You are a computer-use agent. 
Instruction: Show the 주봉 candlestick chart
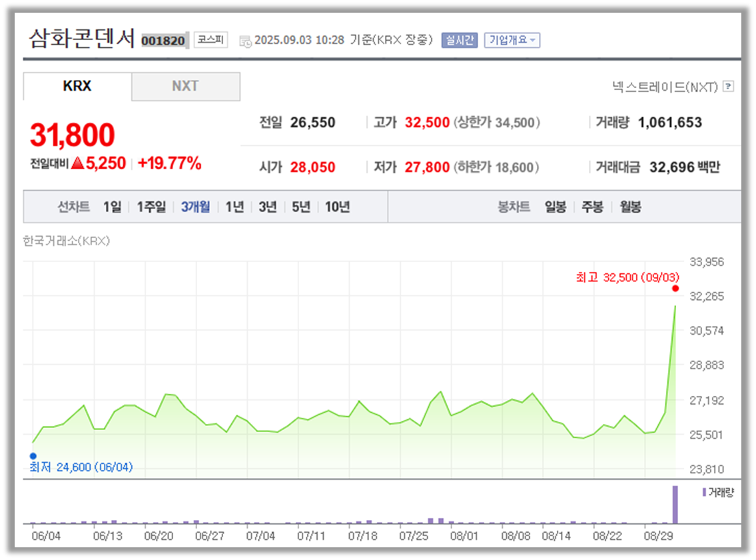click(593, 207)
